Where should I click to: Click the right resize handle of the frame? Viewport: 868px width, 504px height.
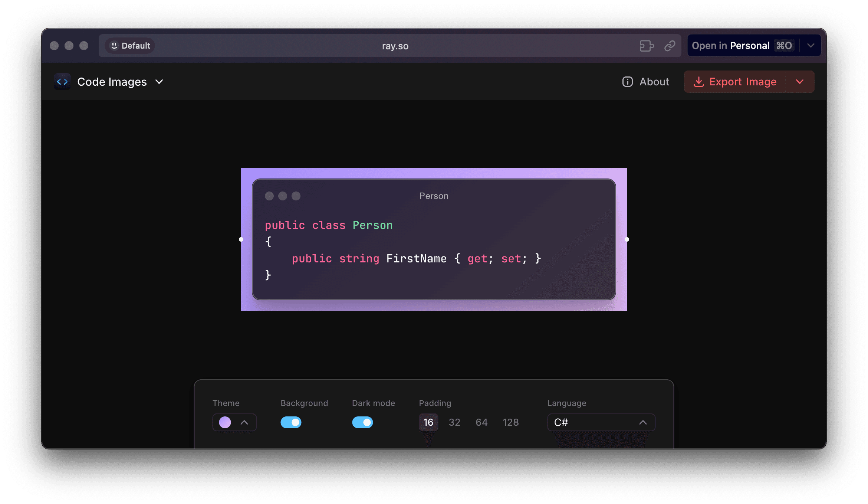(627, 239)
